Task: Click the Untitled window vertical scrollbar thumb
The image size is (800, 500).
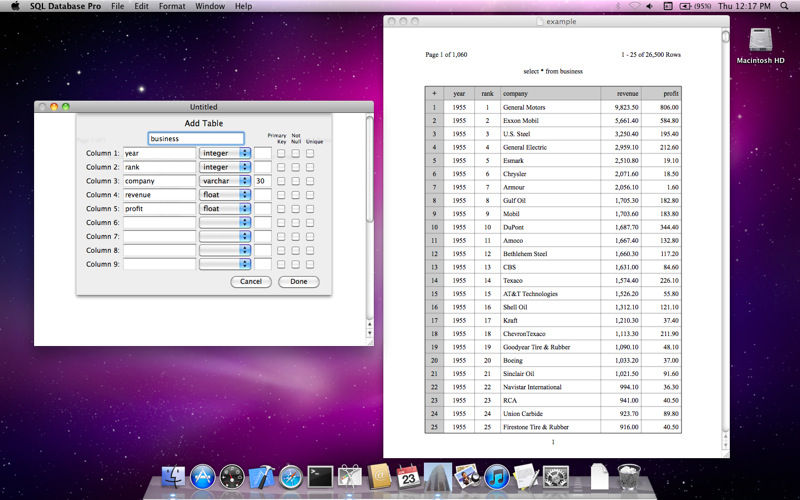Action: pos(369,168)
